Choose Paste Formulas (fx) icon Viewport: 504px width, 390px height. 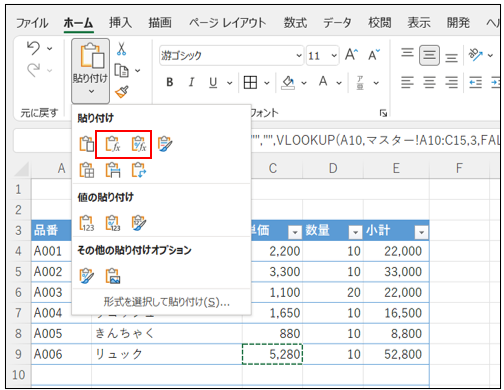tap(113, 144)
